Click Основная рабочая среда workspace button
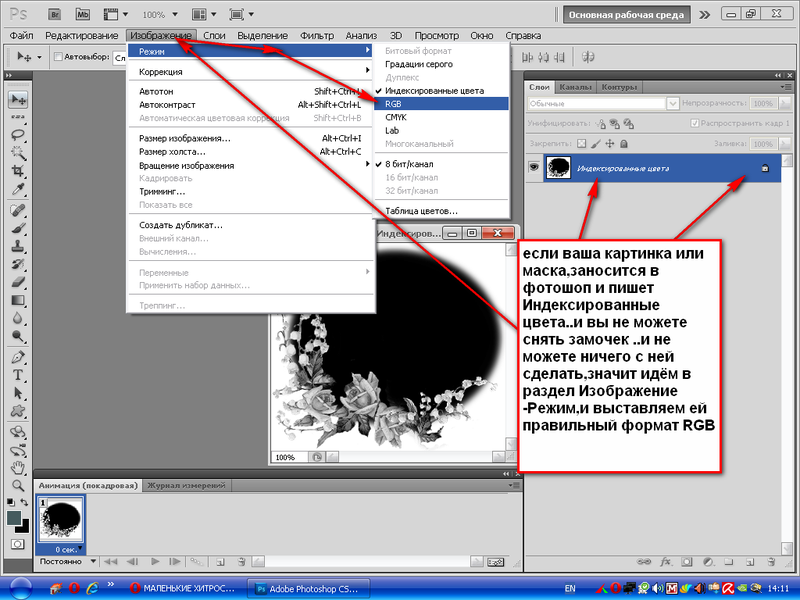 (626, 15)
